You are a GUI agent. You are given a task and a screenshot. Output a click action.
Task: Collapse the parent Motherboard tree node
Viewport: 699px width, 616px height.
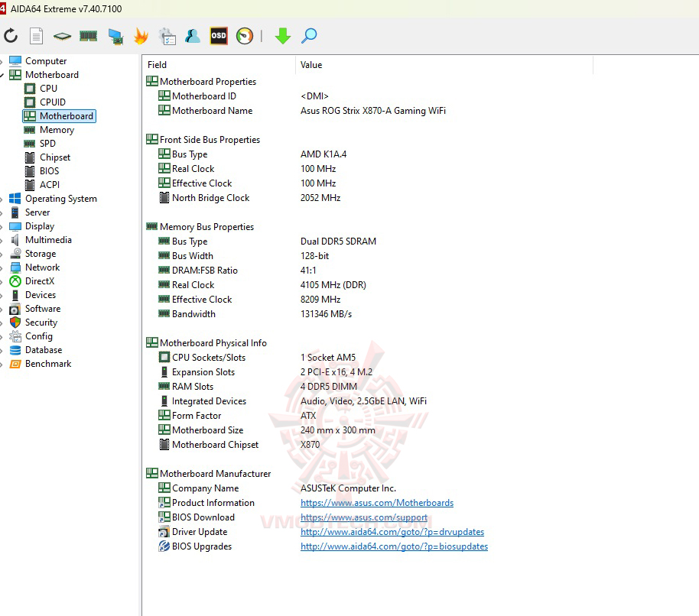click(x=2, y=75)
